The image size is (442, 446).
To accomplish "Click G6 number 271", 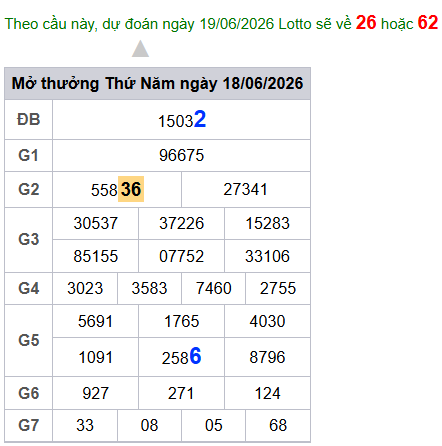I will [181, 393].
